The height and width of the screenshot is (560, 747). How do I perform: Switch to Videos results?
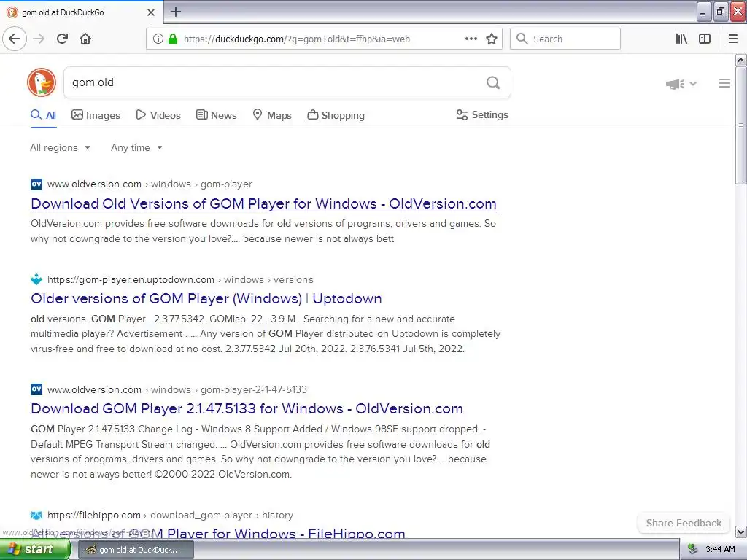point(158,115)
